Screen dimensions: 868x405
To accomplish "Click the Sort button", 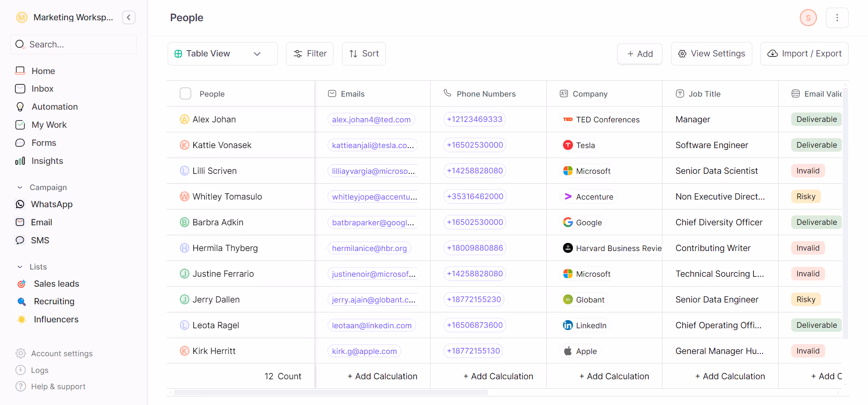I will click(x=364, y=54).
